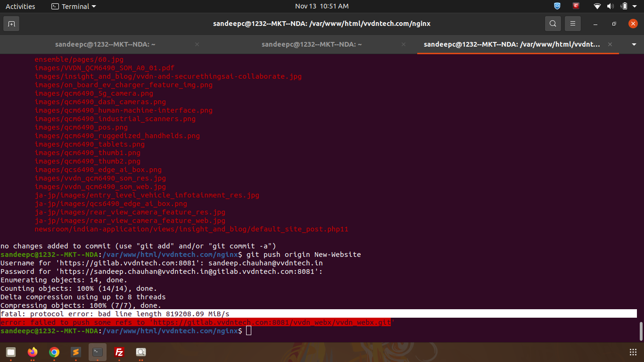The image size is (644, 362).
Task: Open the terminal hamburger menu
Action: click(572, 24)
